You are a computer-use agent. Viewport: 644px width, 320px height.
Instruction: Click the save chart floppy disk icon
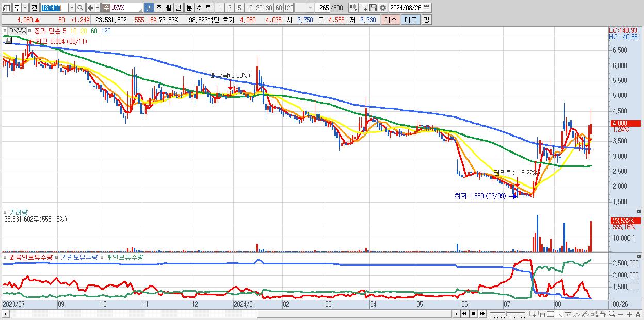click(373, 8)
